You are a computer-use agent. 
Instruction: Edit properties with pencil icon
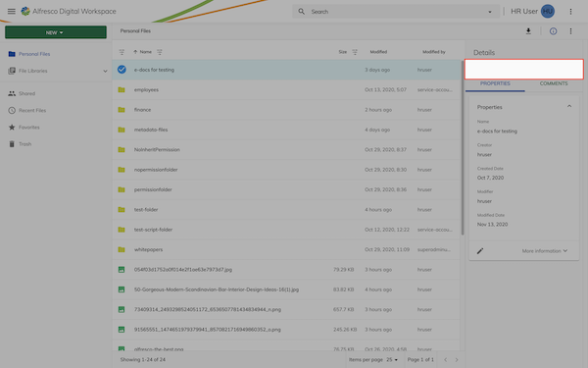tap(480, 251)
